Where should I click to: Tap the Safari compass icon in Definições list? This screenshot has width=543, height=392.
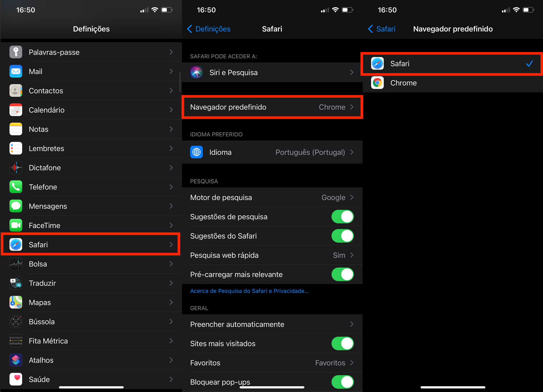(16, 245)
